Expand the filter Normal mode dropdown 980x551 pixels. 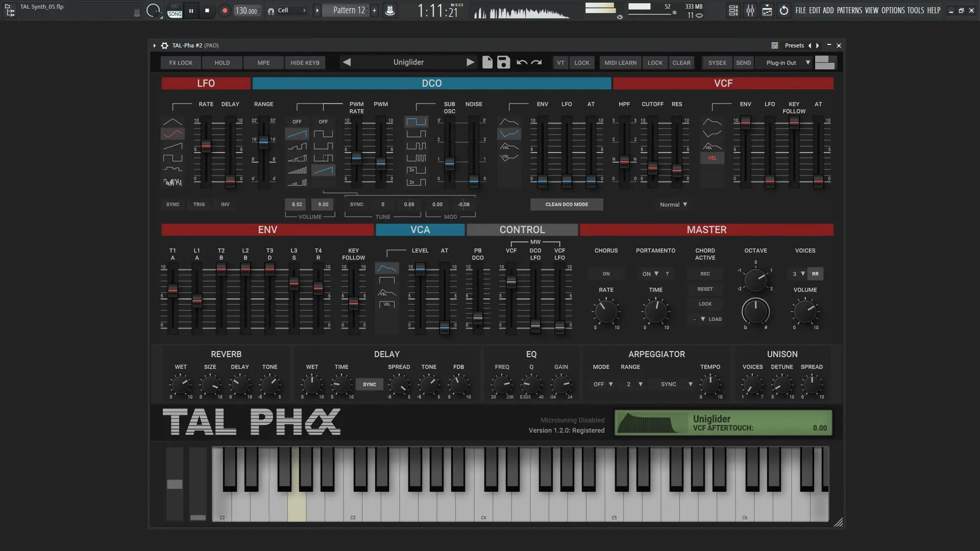[x=673, y=205]
